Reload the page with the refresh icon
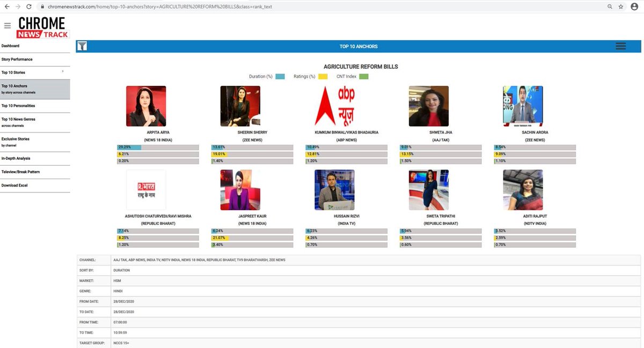This screenshot has height=348, width=644. tap(30, 6)
